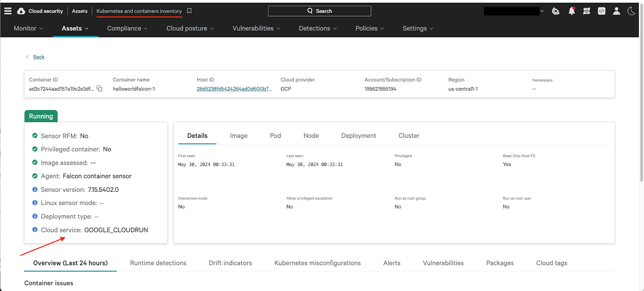Screen dimensions: 644x291
Task: Open the code/developer tools icon in header
Action: tap(601, 11)
